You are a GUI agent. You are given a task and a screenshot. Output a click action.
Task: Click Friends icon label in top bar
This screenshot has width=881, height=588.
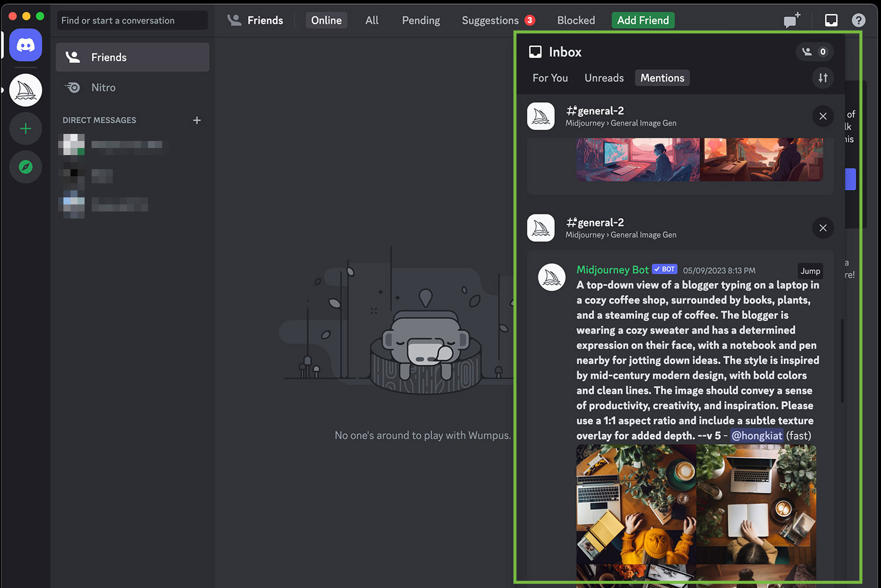pos(255,20)
